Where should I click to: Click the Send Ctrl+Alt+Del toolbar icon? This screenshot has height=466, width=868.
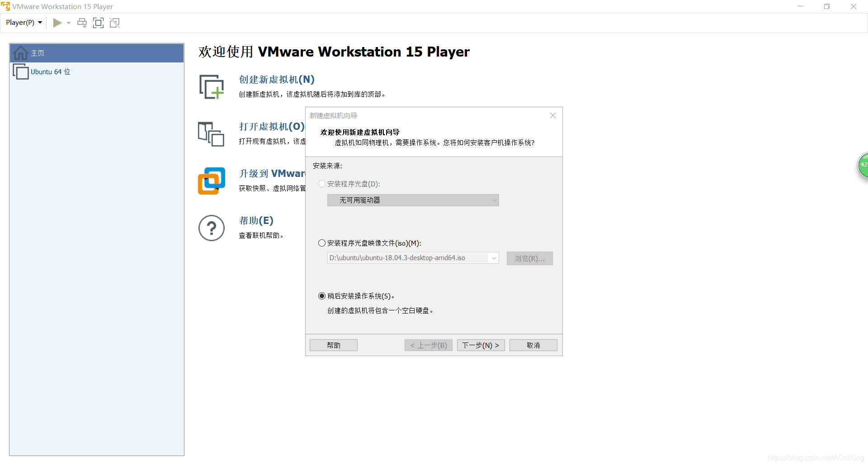(82, 23)
